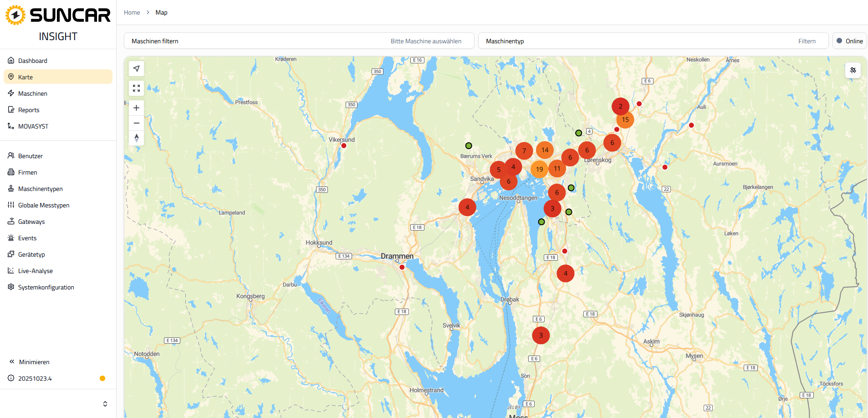Click the orange cluster marker 19

[x=539, y=169]
